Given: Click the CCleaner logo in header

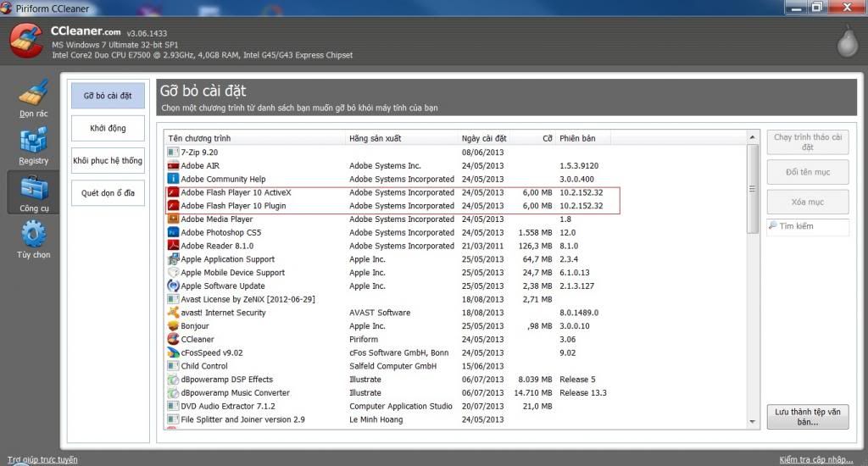Looking at the screenshot, I should coord(25,41).
